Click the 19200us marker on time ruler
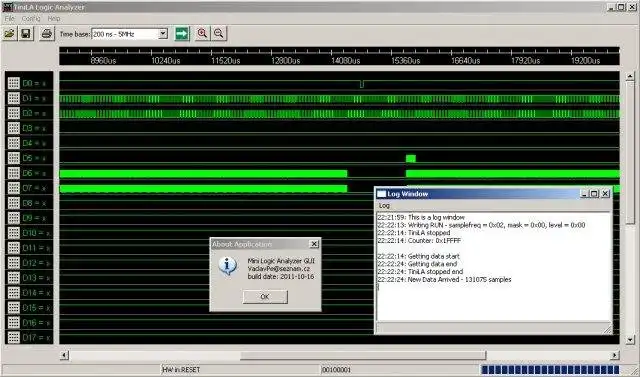The height and width of the screenshot is (377, 640). [x=585, y=61]
